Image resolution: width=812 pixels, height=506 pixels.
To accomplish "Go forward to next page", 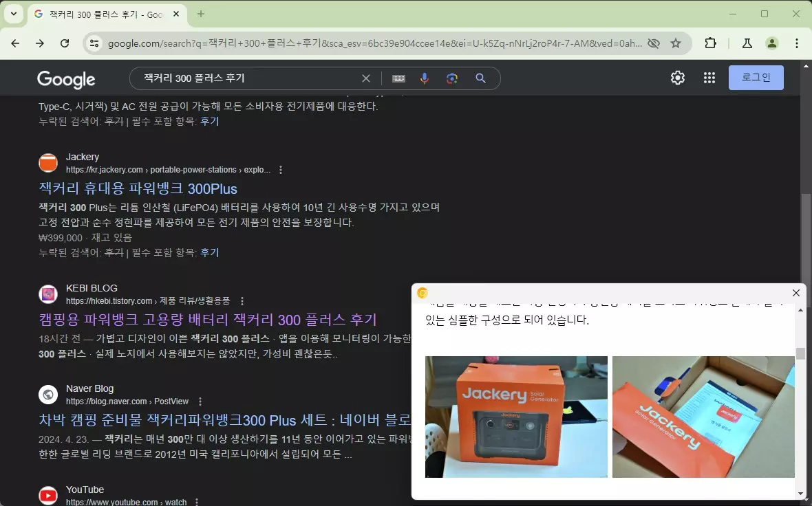I will (x=40, y=43).
